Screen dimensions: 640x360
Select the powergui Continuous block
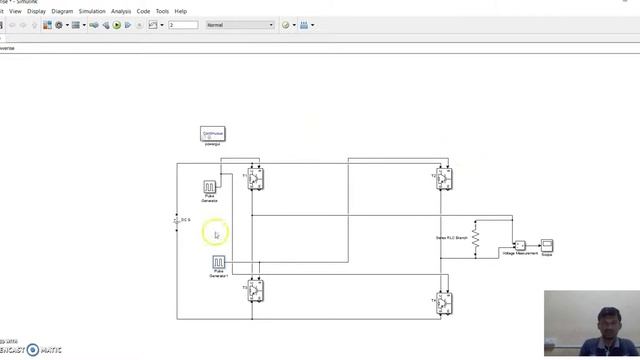tap(213, 134)
